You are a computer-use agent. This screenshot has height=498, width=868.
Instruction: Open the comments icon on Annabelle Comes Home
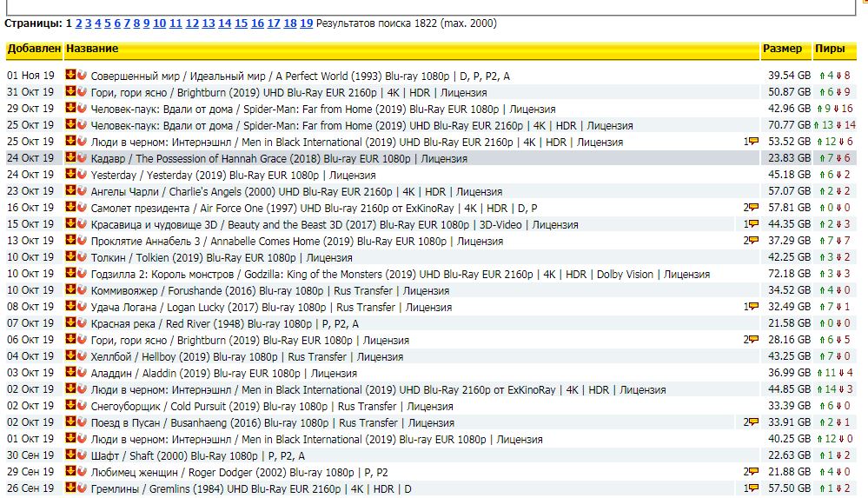[x=752, y=241]
